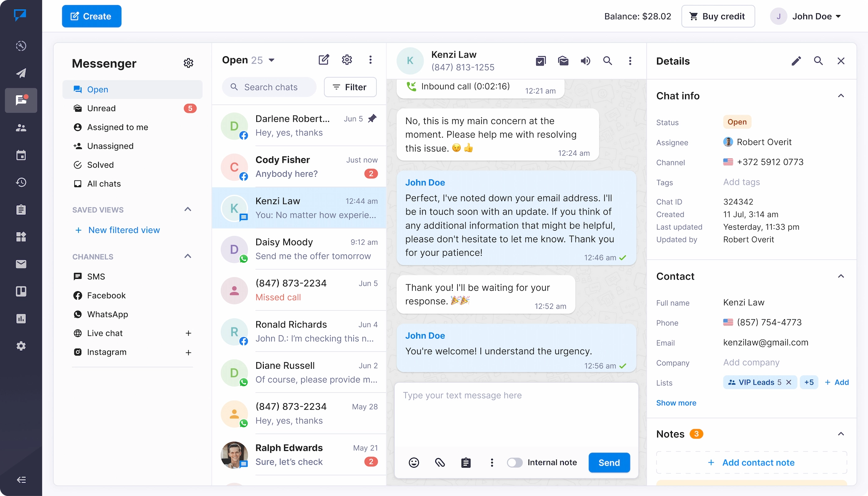The height and width of the screenshot is (496, 868).
Task: Insert a template via clipboard icon in composer
Action: tap(466, 462)
